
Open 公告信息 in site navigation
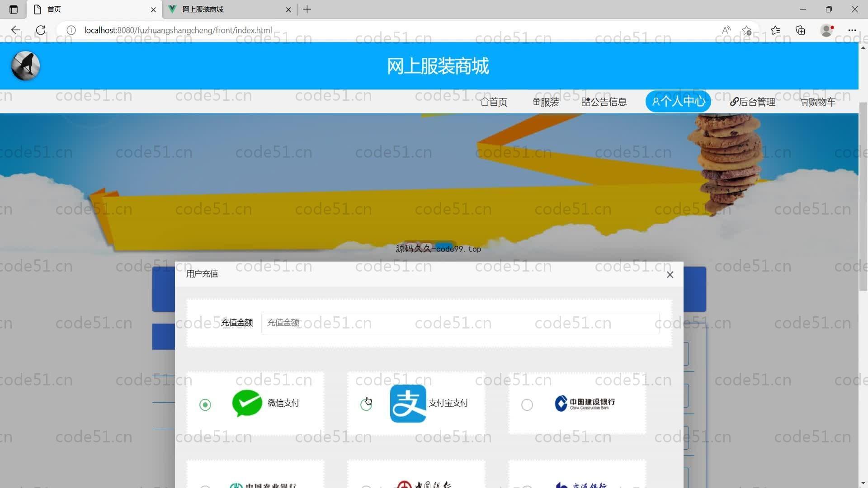pyautogui.click(x=604, y=102)
